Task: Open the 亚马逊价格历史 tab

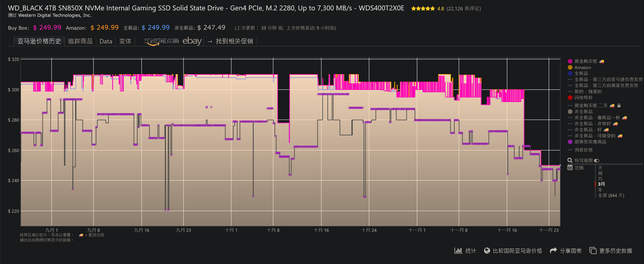Action: pos(39,41)
